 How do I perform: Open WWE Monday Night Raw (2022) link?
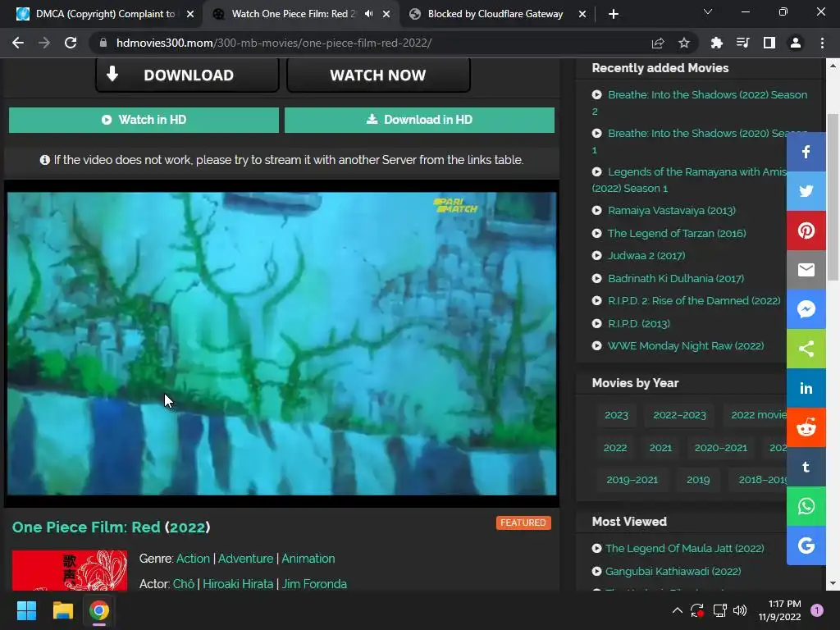pyautogui.click(x=686, y=346)
